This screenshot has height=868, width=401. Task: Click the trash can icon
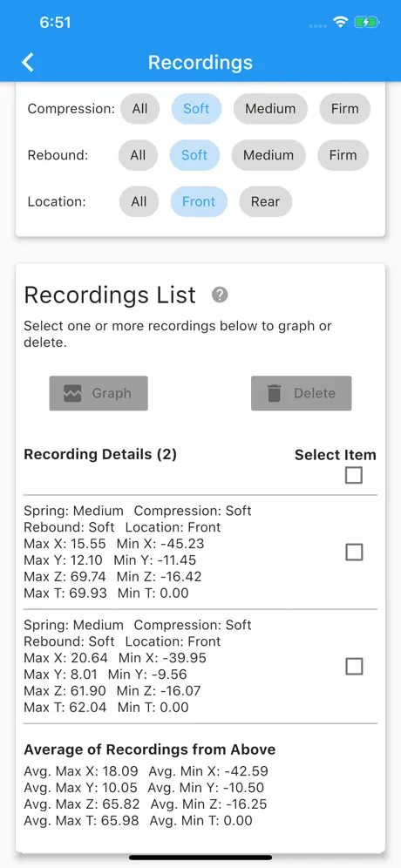275,394
